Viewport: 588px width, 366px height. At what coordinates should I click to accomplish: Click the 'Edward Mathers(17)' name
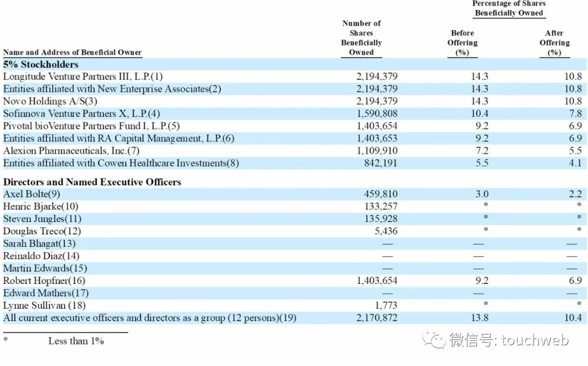(46, 293)
